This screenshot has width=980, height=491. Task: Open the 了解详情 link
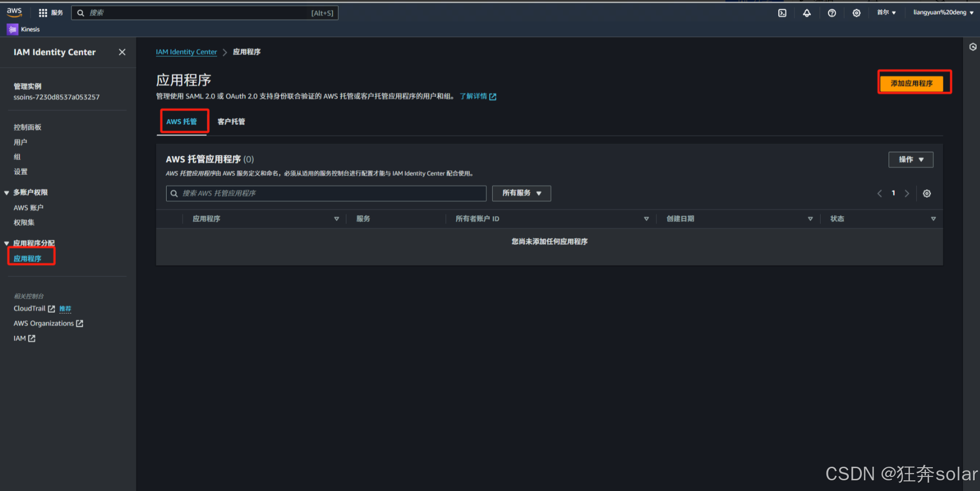click(473, 96)
